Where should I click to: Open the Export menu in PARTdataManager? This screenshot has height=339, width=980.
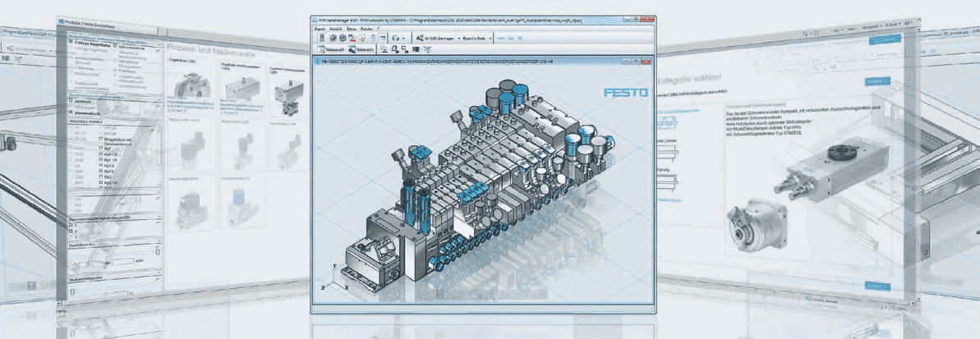coord(320,29)
